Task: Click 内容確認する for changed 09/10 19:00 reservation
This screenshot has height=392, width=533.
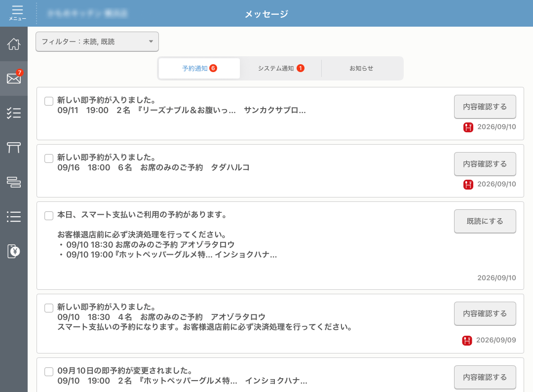Action: tap(485, 377)
